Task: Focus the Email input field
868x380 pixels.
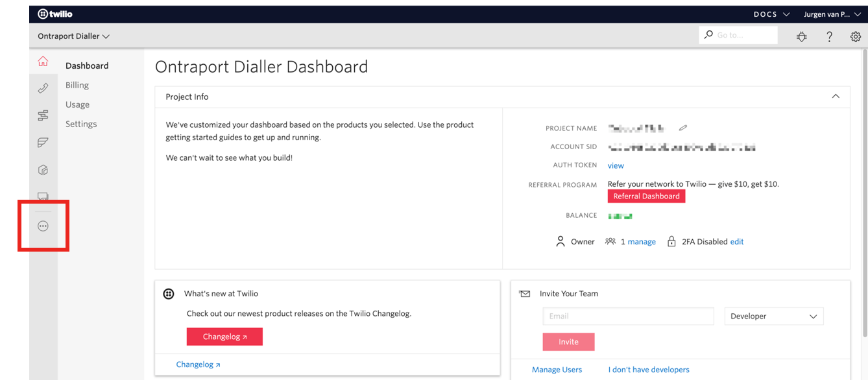Action: tap(628, 316)
